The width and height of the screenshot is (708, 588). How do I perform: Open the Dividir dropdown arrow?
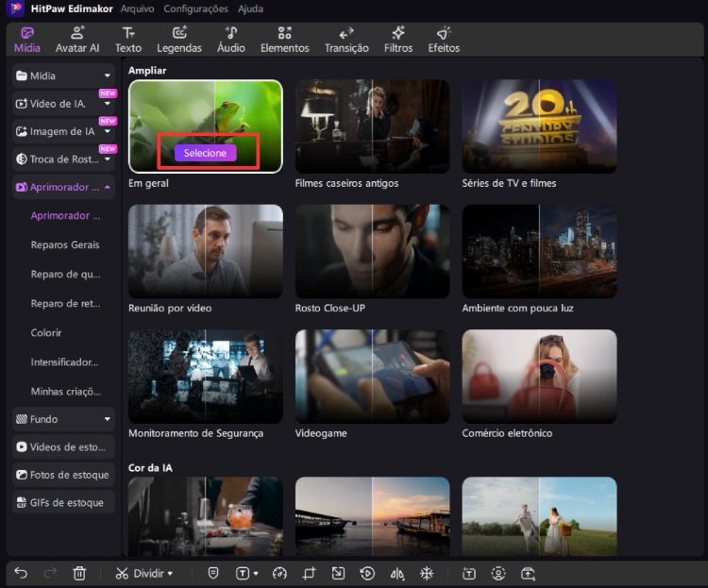click(170, 574)
